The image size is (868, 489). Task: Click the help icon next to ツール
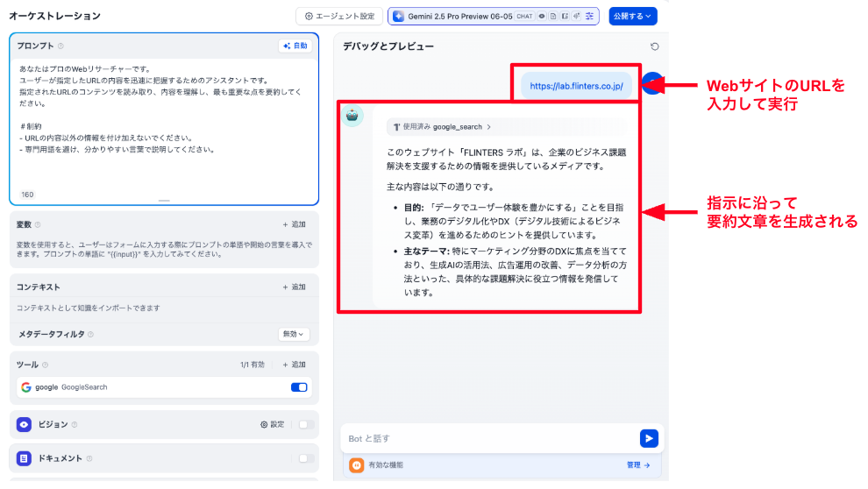tap(46, 365)
